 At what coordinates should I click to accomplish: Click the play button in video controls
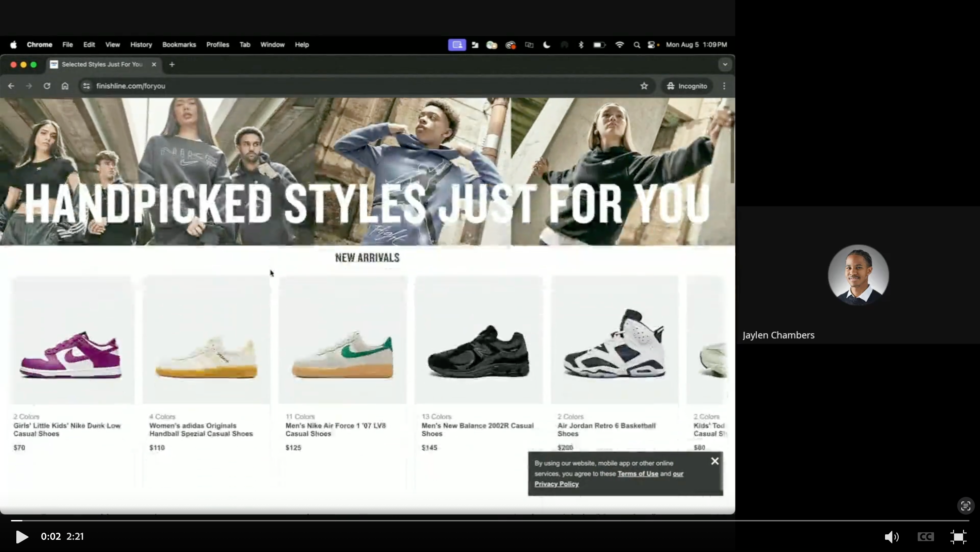pos(22,536)
